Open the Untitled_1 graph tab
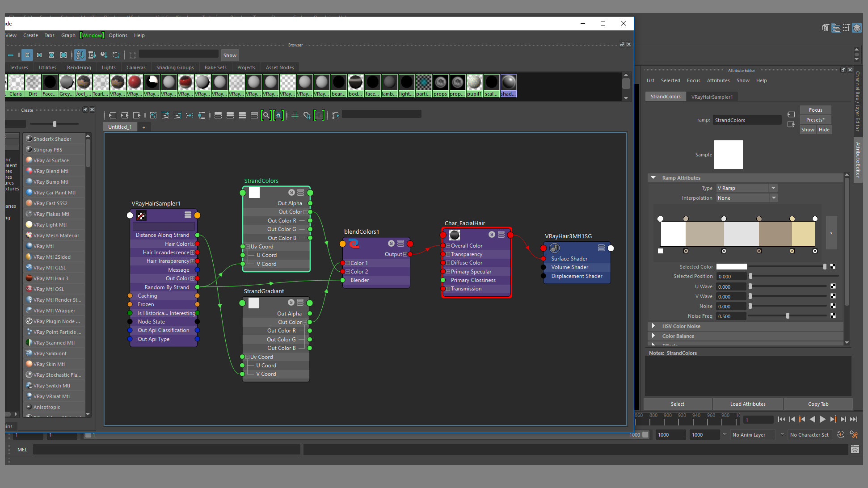The image size is (868, 488). pyautogui.click(x=120, y=127)
